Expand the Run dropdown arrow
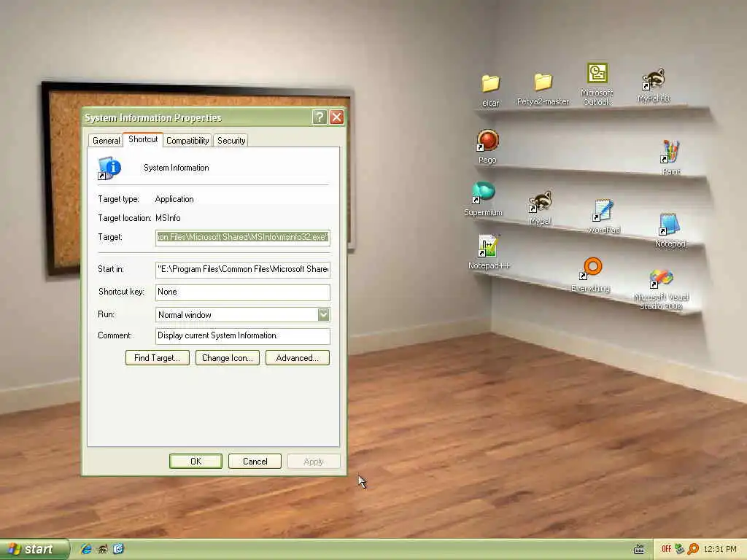 tap(323, 315)
